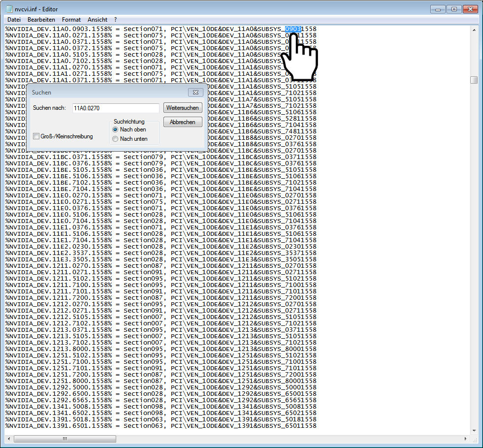Click line starting %NVIDIA_DEV.11A1.0270.1558%
Screen dimensions: 483x448
[161, 67]
